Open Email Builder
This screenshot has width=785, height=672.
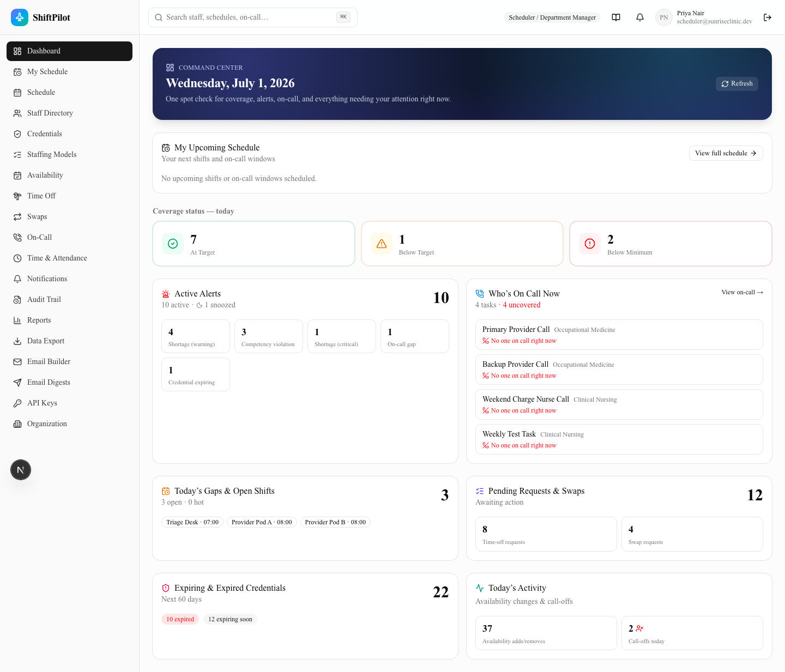coord(69,362)
